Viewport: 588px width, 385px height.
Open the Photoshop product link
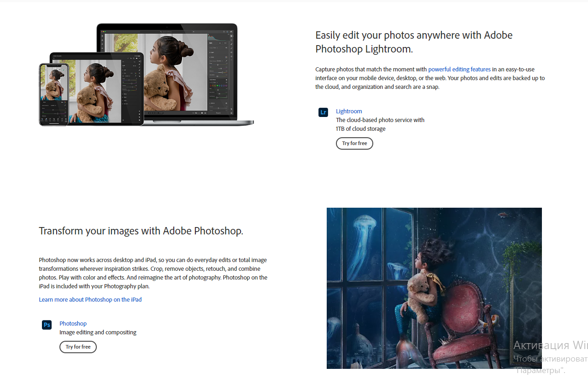[73, 323]
